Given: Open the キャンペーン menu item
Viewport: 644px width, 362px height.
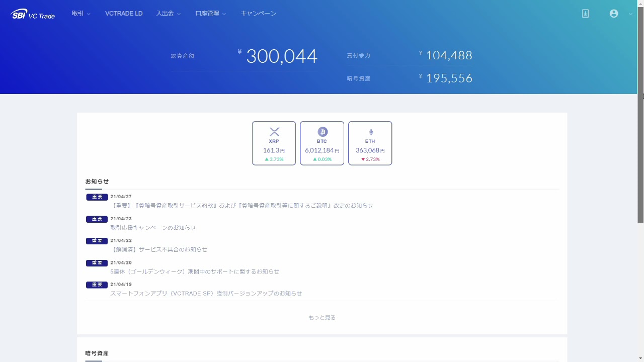Looking at the screenshot, I should (258, 14).
